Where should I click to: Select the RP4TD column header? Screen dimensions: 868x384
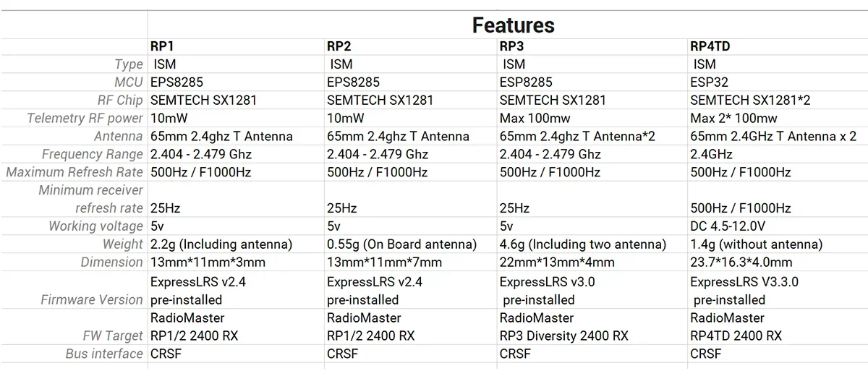click(x=710, y=46)
